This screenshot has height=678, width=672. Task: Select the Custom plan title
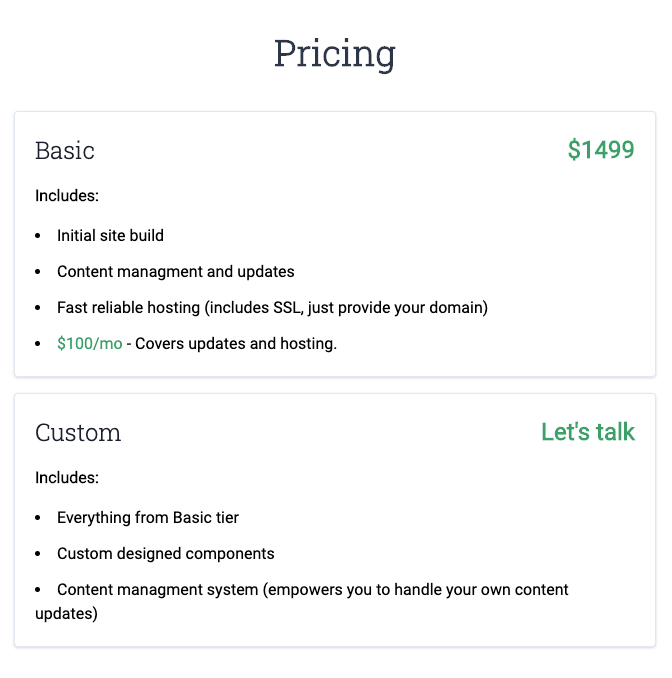pos(78,433)
